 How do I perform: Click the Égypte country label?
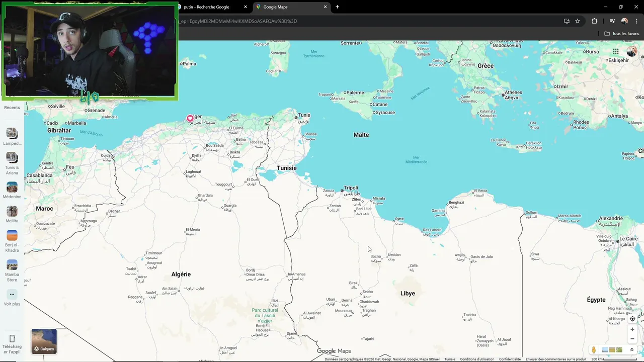point(596,300)
